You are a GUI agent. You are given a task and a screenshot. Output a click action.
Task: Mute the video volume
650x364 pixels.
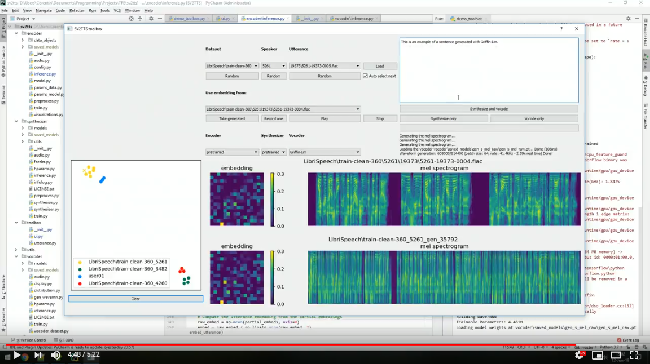[56, 355]
